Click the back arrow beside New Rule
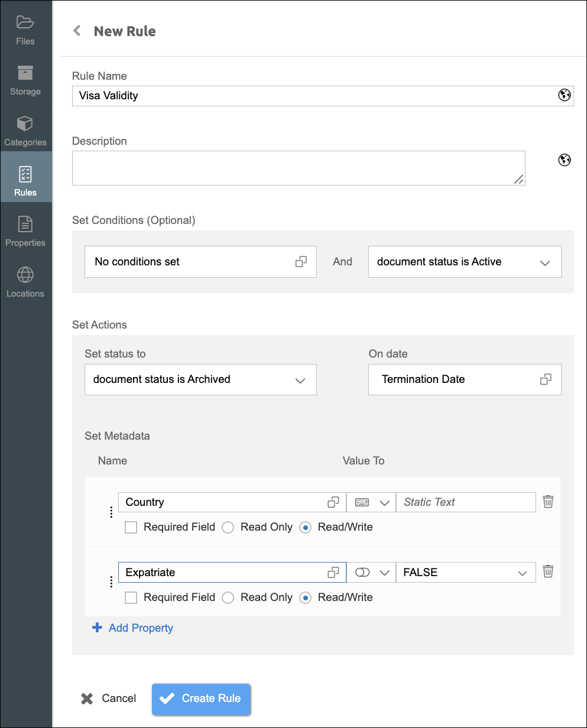 77,31
